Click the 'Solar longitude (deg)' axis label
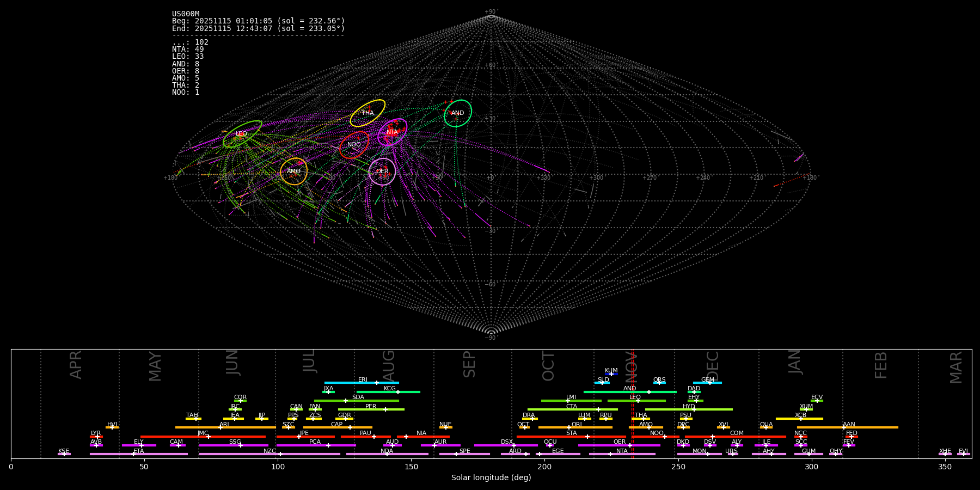Screen dimensions: 980x490 pos(491,477)
